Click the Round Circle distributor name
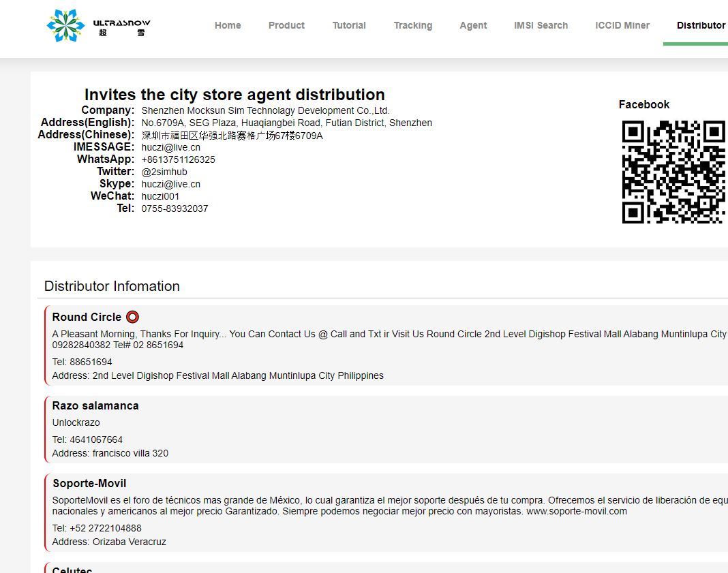Screen dimensions: 728x573 click(x=87, y=317)
